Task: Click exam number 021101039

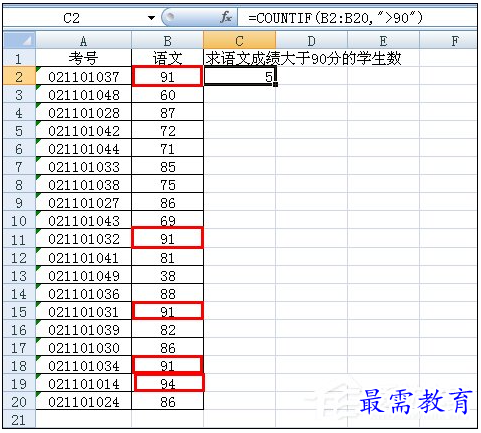Action: click(83, 330)
